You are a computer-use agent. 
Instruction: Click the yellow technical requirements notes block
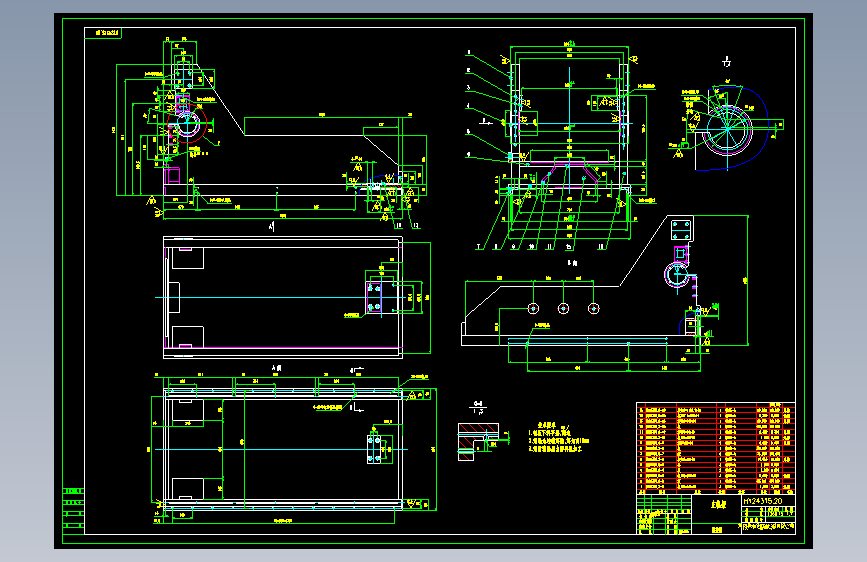coord(558,438)
